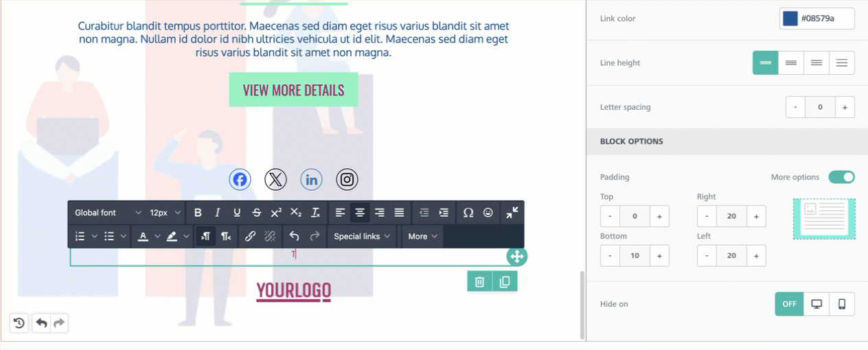Apply italic formatting to text
This screenshot has height=350, width=868.
218,213
